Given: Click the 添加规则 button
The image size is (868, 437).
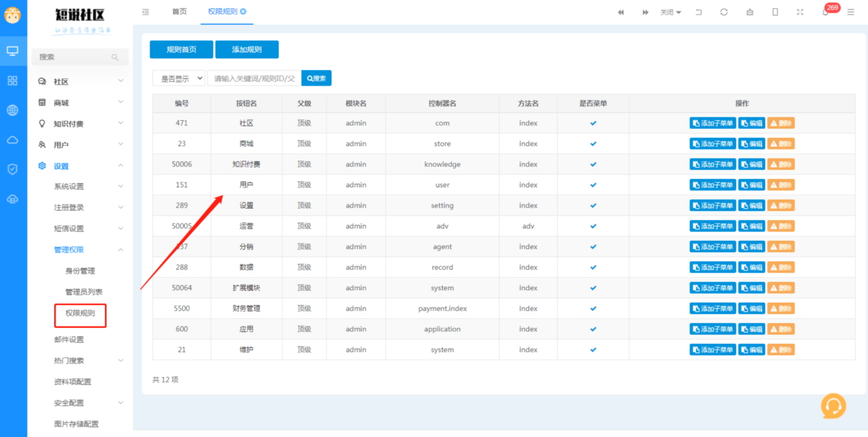Looking at the screenshot, I should coord(247,49).
